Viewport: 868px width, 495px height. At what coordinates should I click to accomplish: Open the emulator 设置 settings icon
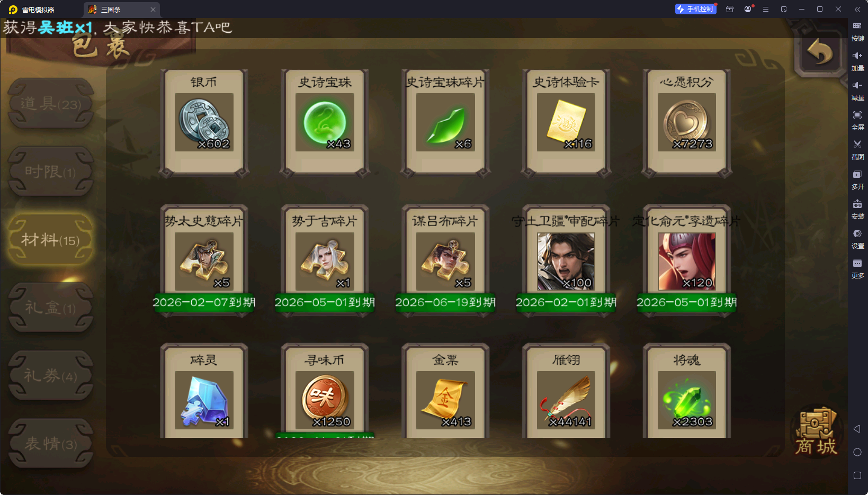click(x=857, y=239)
